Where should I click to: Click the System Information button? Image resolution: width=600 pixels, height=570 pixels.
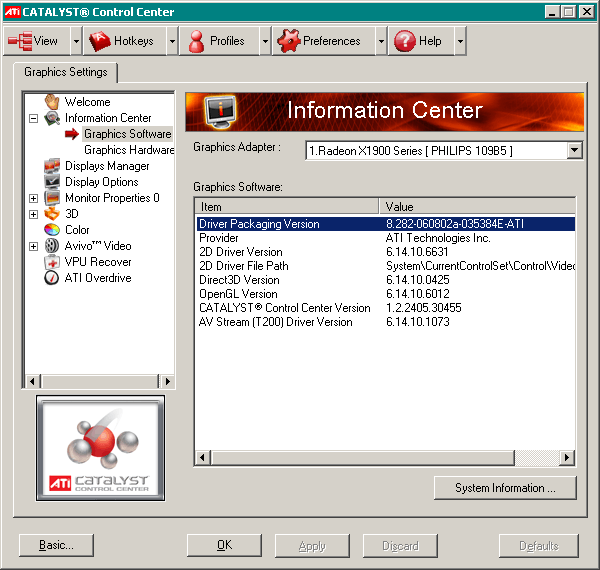coord(505,488)
